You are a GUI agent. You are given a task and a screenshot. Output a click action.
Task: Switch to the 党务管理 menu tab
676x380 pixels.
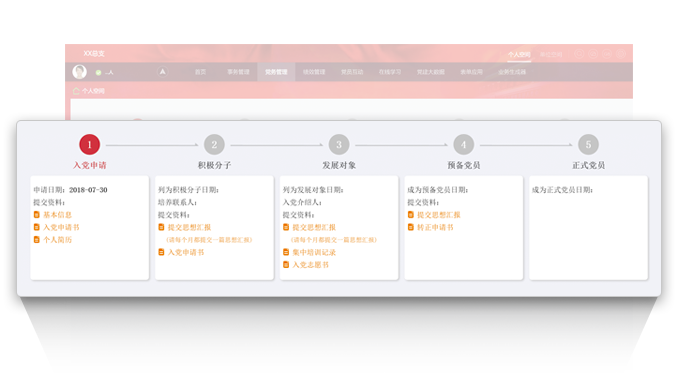pyautogui.click(x=276, y=72)
